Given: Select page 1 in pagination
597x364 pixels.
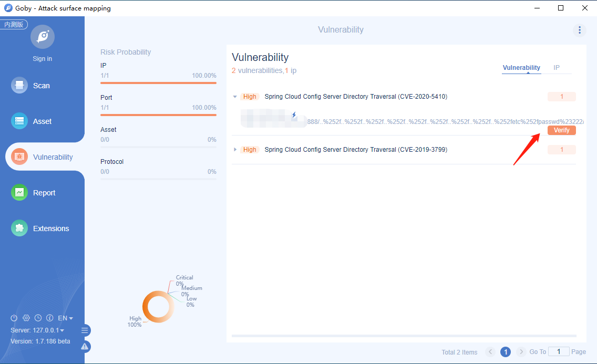Looking at the screenshot, I should [x=506, y=352].
